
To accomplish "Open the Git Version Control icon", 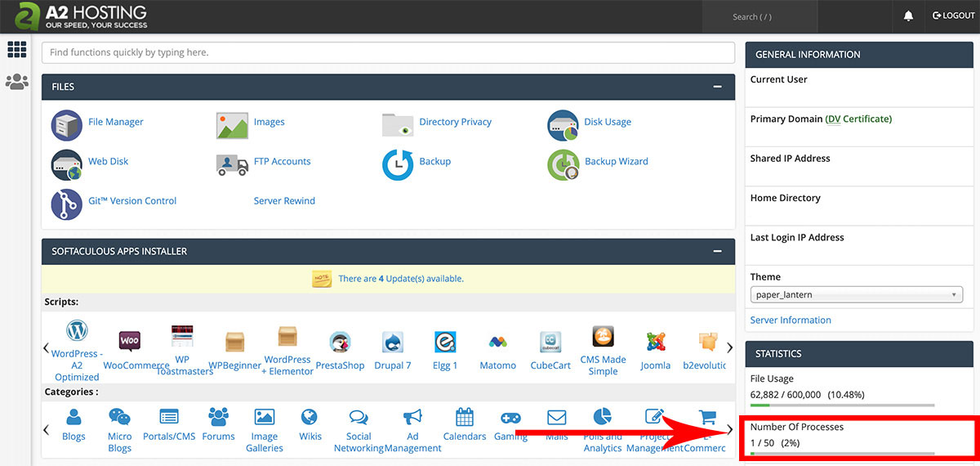I will (x=67, y=204).
